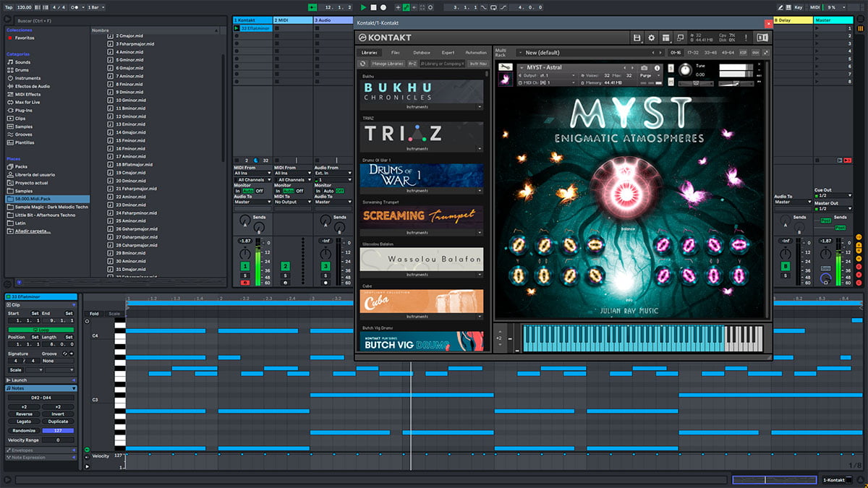Switch to Kontakt Database tab
Image resolution: width=868 pixels, height=488 pixels.
(422, 53)
